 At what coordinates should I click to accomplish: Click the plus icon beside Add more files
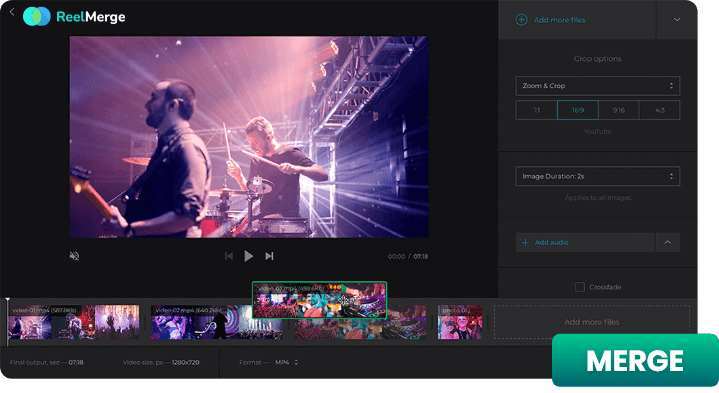pos(521,20)
